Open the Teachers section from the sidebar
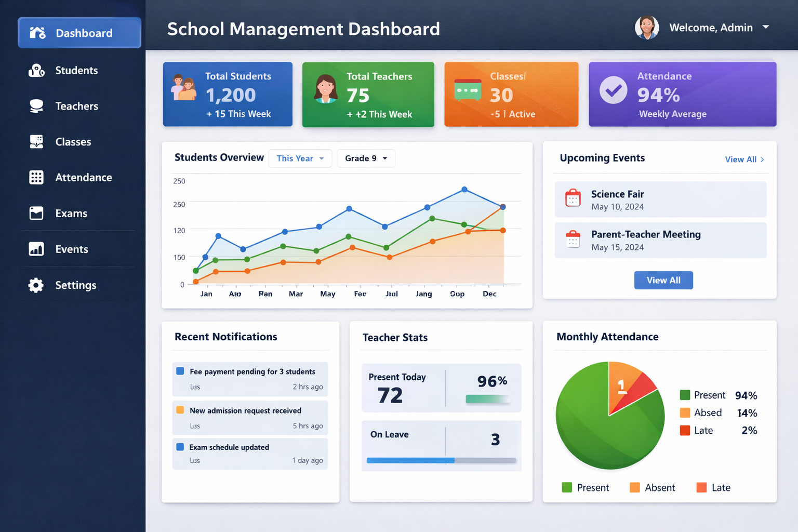This screenshot has width=798, height=532. click(36, 106)
